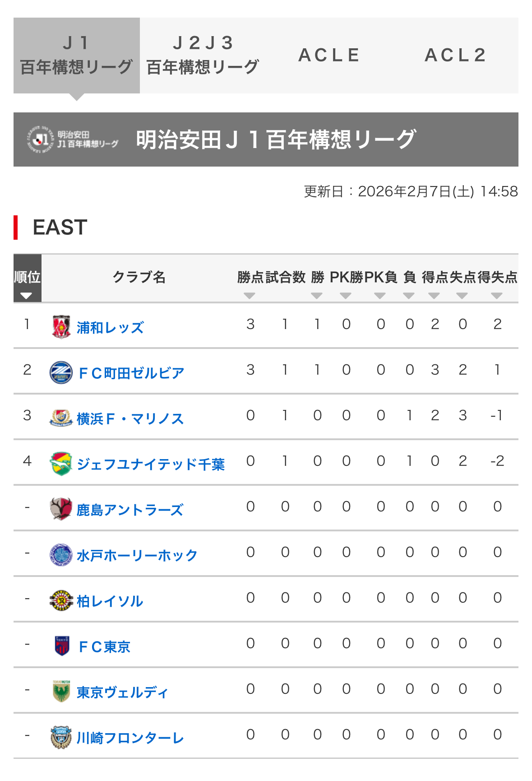Screen dimensions: 532x781
Task: Open the 浦和レッズ club link
Action: [x=110, y=327]
